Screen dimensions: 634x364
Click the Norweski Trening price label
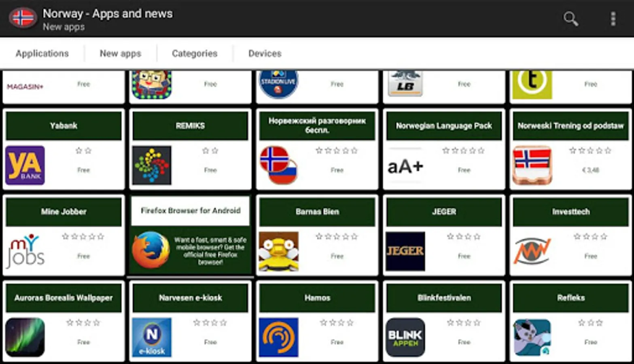tap(590, 170)
